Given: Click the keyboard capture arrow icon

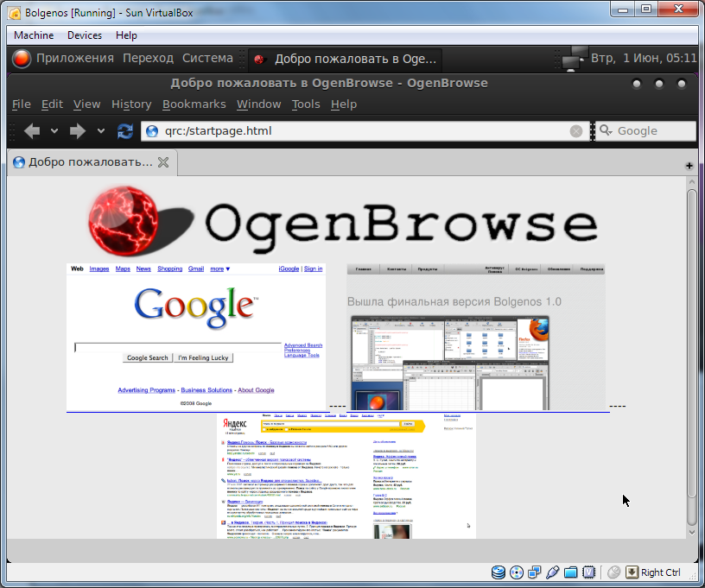Looking at the screenshot, I should (x=632, y=572).
